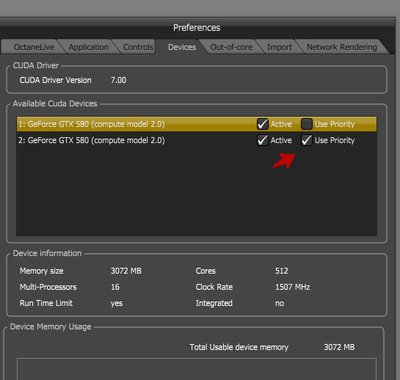Click the CUDA Driver Version value 7.00
The width and height of the screenshot is (400, 380).
click(118, 80)
